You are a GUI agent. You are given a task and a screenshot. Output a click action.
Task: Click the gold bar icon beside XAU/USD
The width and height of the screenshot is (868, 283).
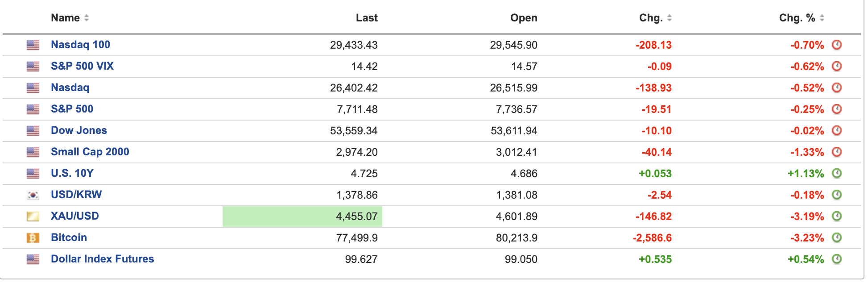pos(33,216)
